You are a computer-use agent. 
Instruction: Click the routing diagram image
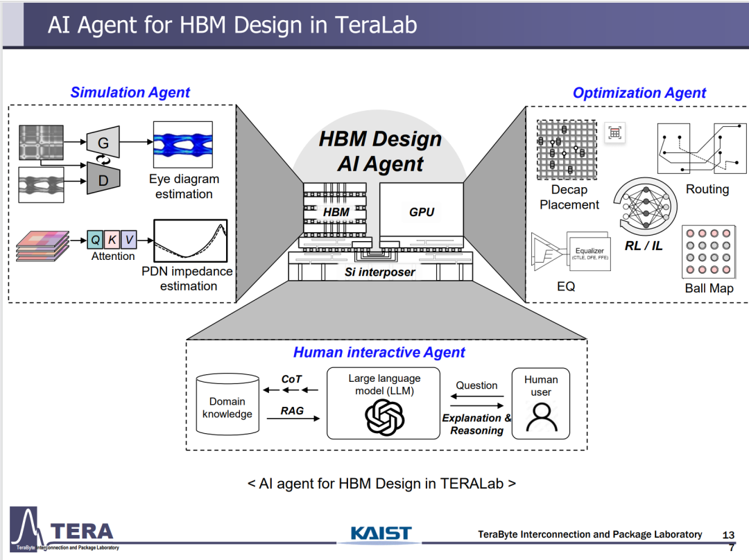[x=701, y=148]
